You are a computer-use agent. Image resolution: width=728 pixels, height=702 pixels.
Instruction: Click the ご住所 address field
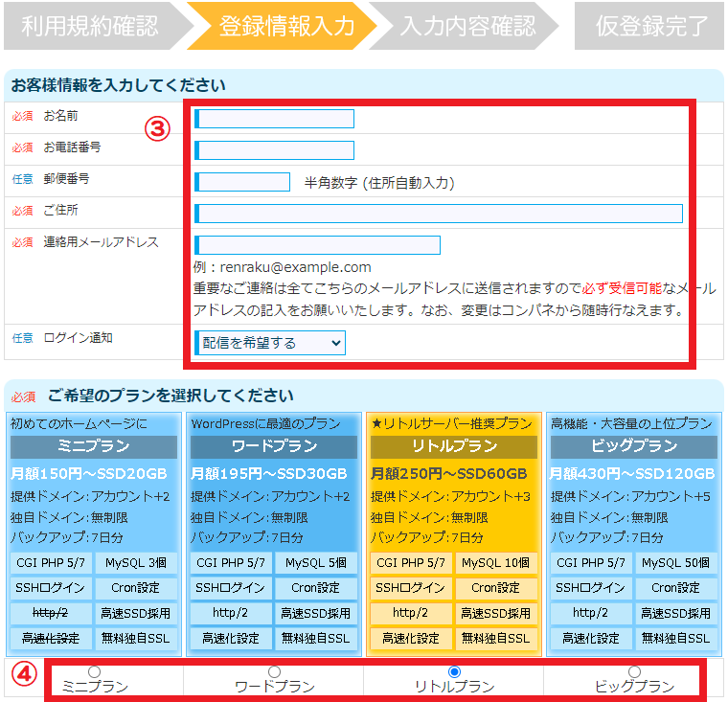pos(439,214)
